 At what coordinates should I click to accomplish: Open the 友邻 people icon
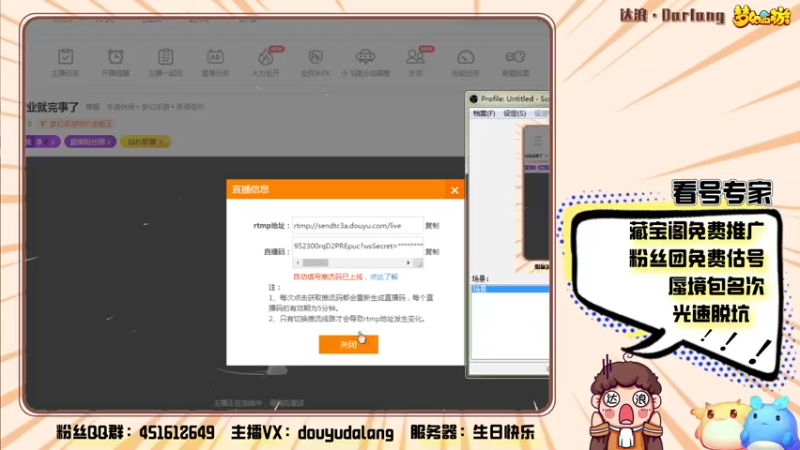(415, 57)
